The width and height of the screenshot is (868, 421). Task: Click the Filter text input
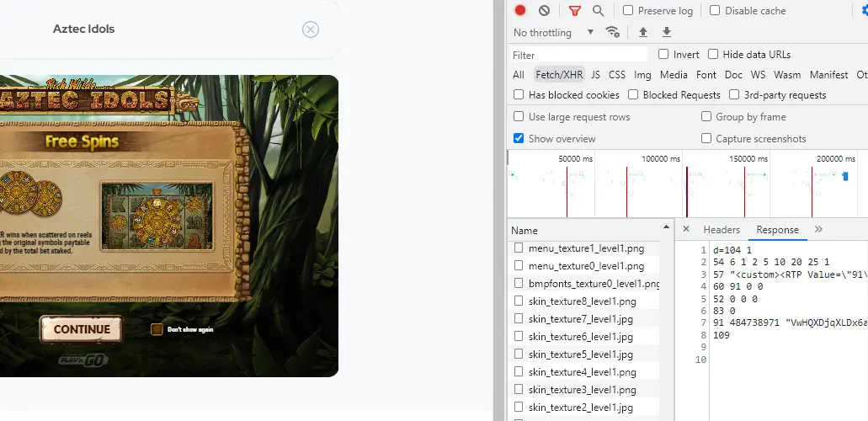pyautogui.click(x=578, y=55)
